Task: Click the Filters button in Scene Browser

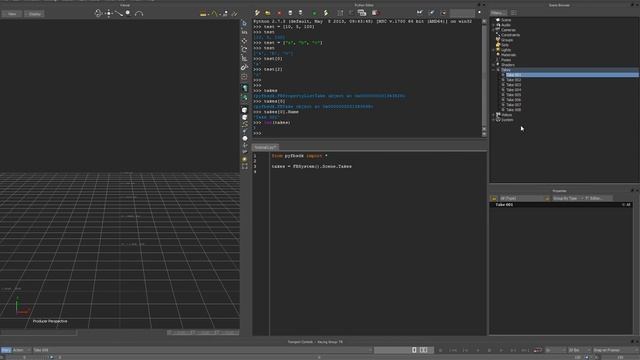Action: tap(499, 13)
